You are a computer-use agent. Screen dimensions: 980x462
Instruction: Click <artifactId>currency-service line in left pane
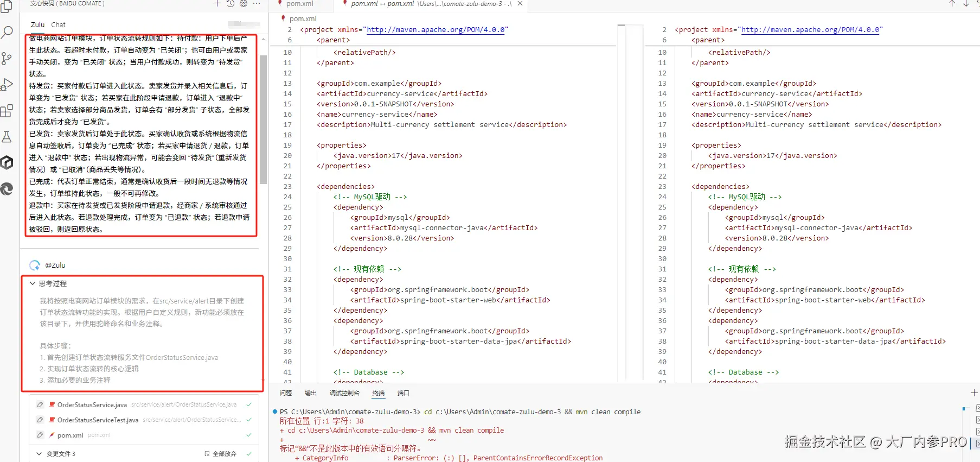pos(402,94)
